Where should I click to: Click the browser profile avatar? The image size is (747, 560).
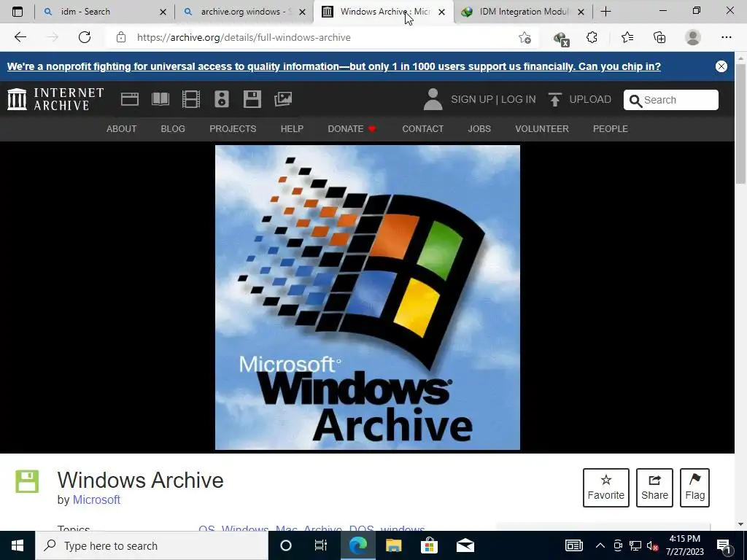693,37
